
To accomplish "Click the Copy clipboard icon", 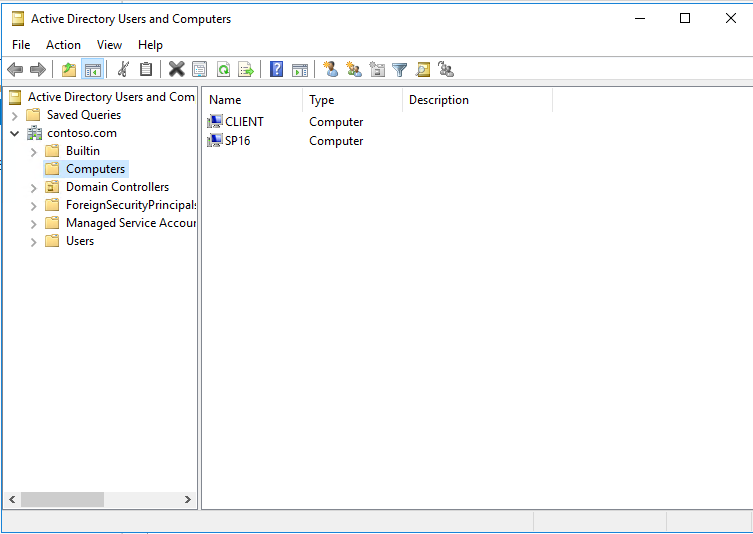I will point(146,70).
